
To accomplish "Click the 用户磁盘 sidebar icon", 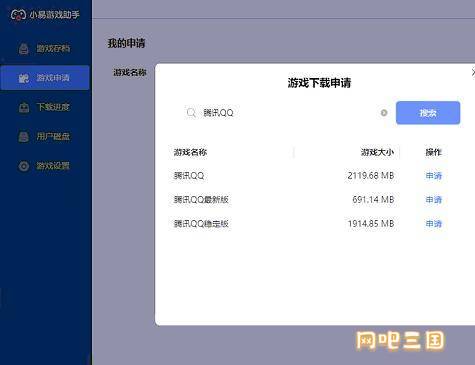I will point(24,137).
